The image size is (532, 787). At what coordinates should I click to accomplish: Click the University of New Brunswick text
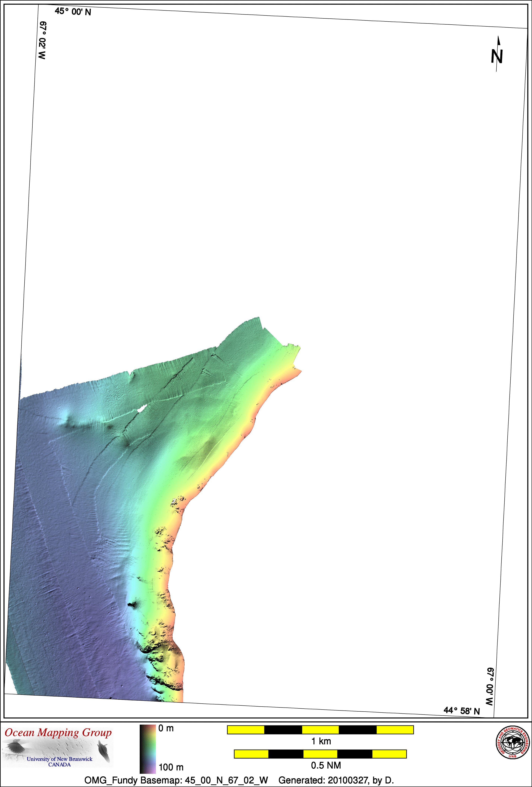tap(60, 759)
